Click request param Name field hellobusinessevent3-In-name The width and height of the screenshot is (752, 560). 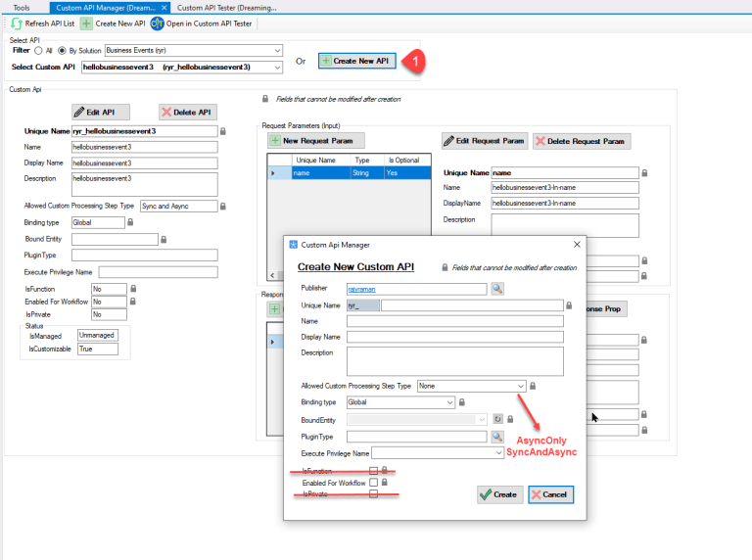pos(565,187)
